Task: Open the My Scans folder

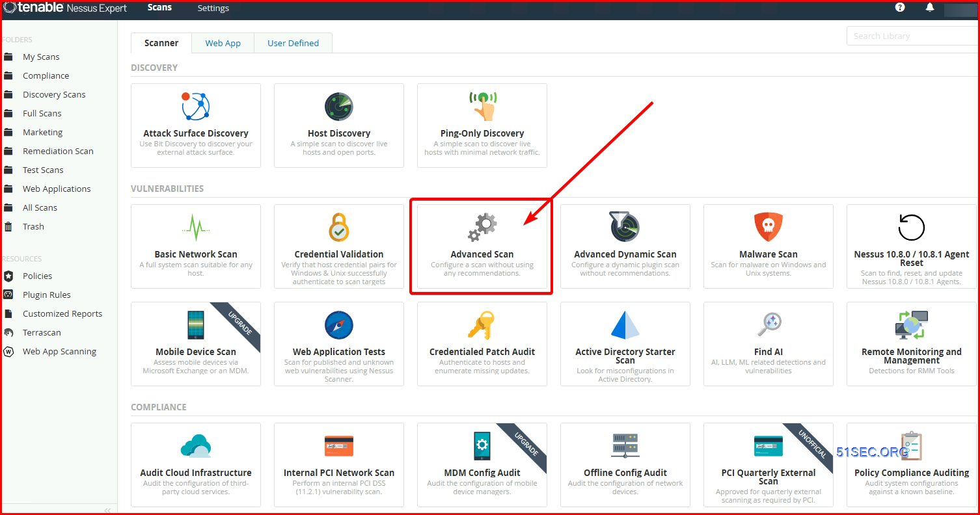Action: click(x=41, y=57)
